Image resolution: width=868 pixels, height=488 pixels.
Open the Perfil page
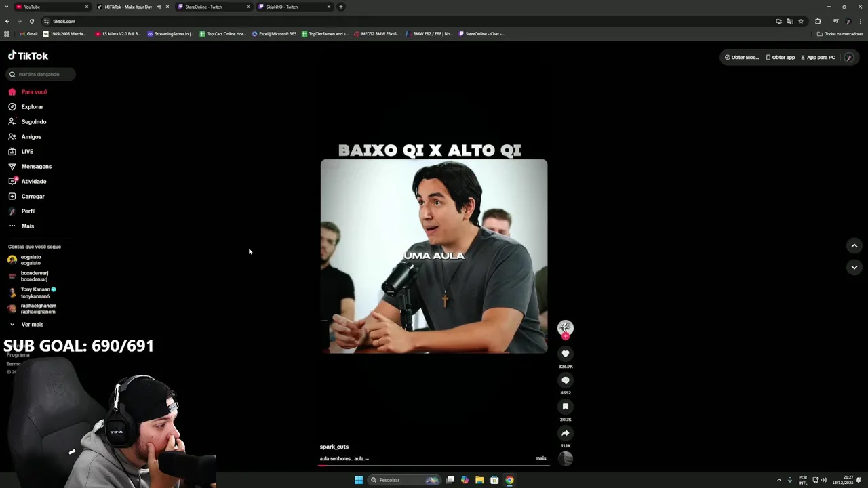pos(22,211)
